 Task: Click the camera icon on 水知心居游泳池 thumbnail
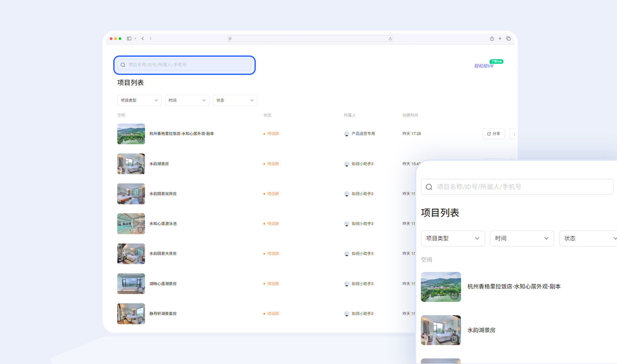tap(140, 229)
